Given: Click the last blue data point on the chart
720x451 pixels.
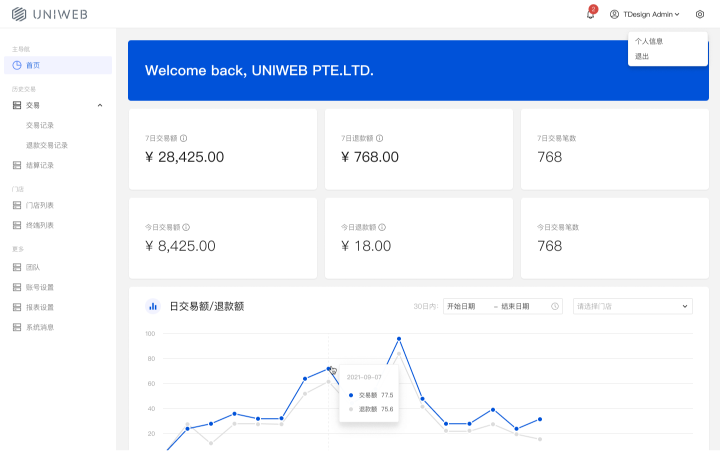Looking at the screenshot, I should [x=540, y=419].
